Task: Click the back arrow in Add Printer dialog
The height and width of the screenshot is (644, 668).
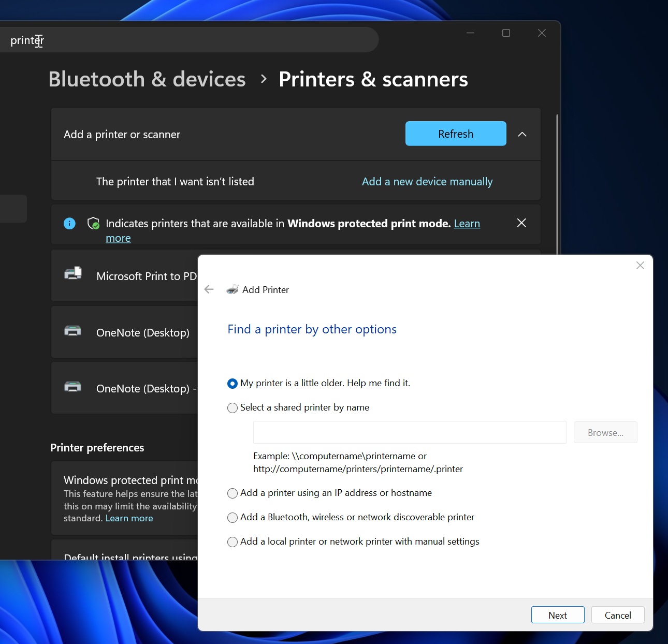Action: point(209,289)
